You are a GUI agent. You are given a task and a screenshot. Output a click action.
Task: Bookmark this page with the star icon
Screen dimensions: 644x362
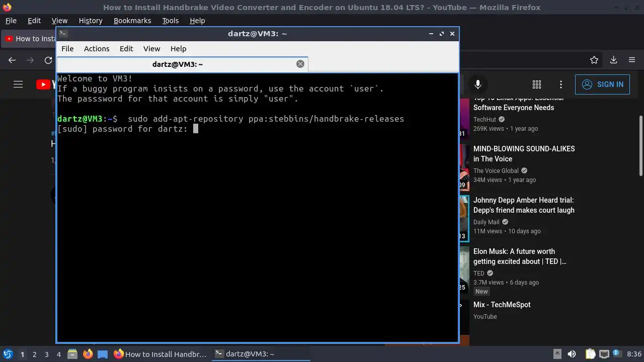pyautogui.click(x=594, y=60)
